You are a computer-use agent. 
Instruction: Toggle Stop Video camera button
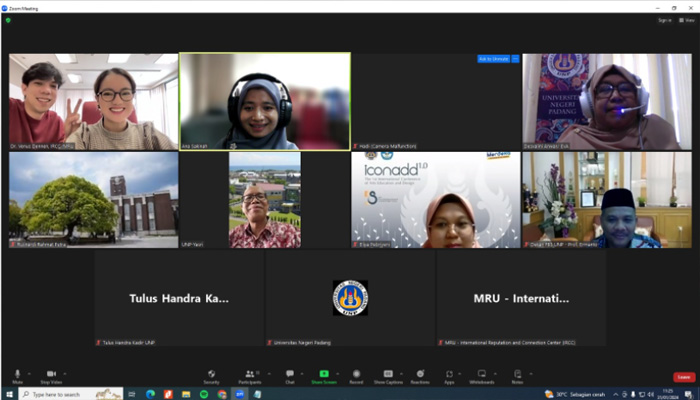(x=50, y=376)
